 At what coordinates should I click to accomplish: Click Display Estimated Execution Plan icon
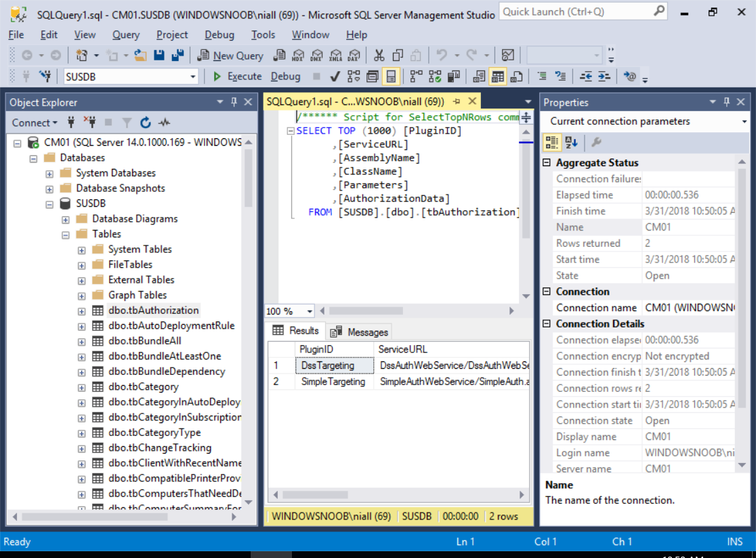click(354, 76)
